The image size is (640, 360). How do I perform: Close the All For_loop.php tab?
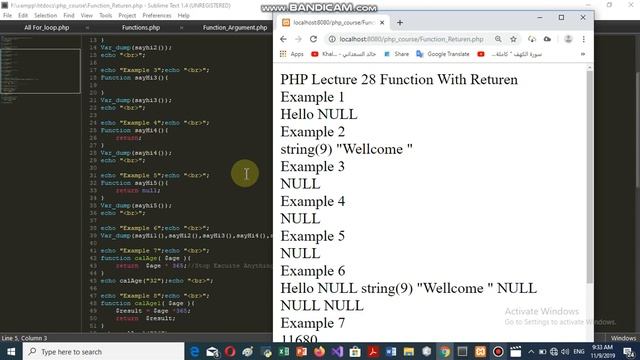coord(87,28)
